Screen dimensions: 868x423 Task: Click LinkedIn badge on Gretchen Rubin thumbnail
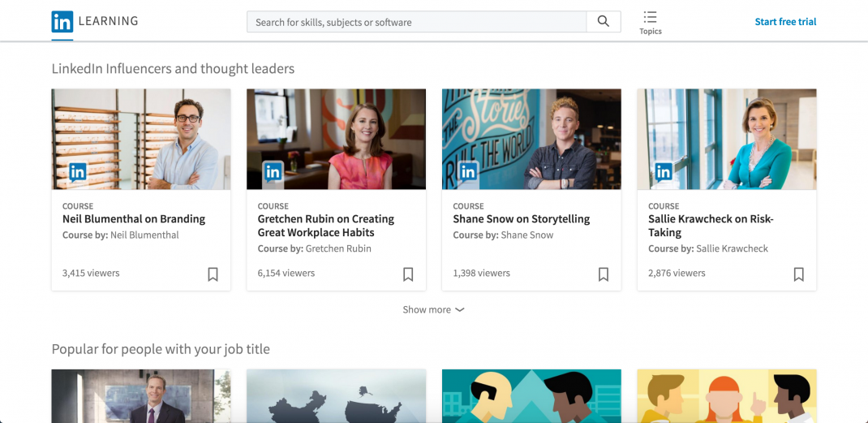pyautogui.click(x=273, y=171)
